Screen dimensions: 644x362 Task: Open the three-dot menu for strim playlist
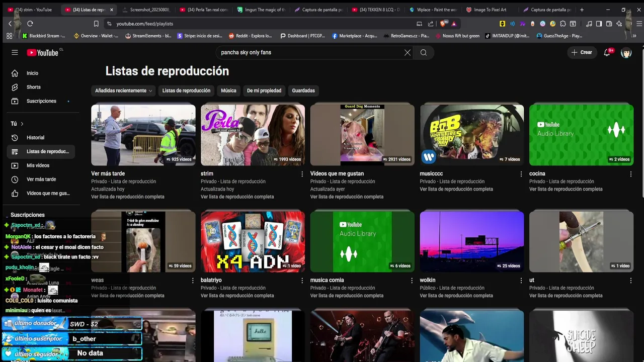point(302,174)
